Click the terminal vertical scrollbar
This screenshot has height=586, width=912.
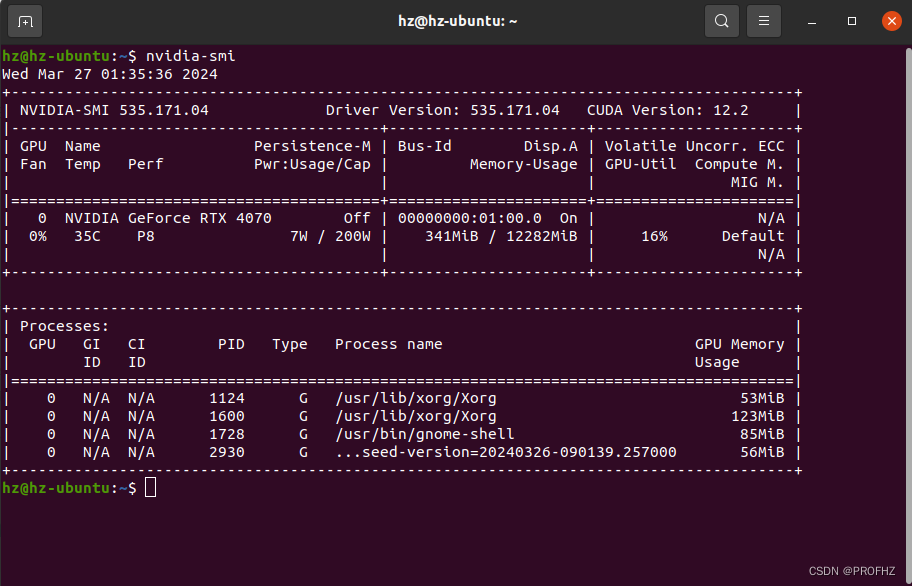pos(909,314)
